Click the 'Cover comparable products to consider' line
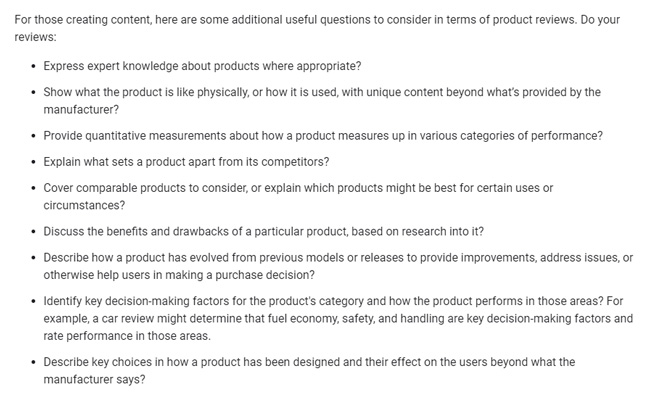The height and width of the screenshot is (399, 650). (x=298, y=188)
